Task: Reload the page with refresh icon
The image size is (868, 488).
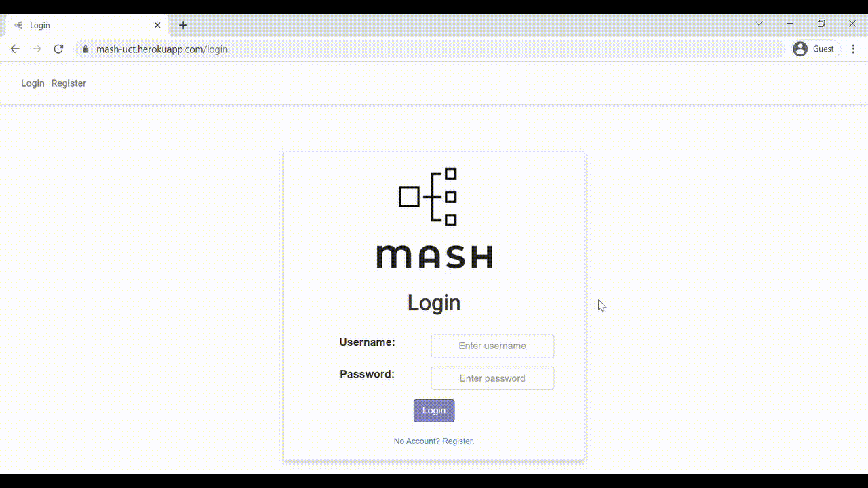Action: [x=58, y=49]
